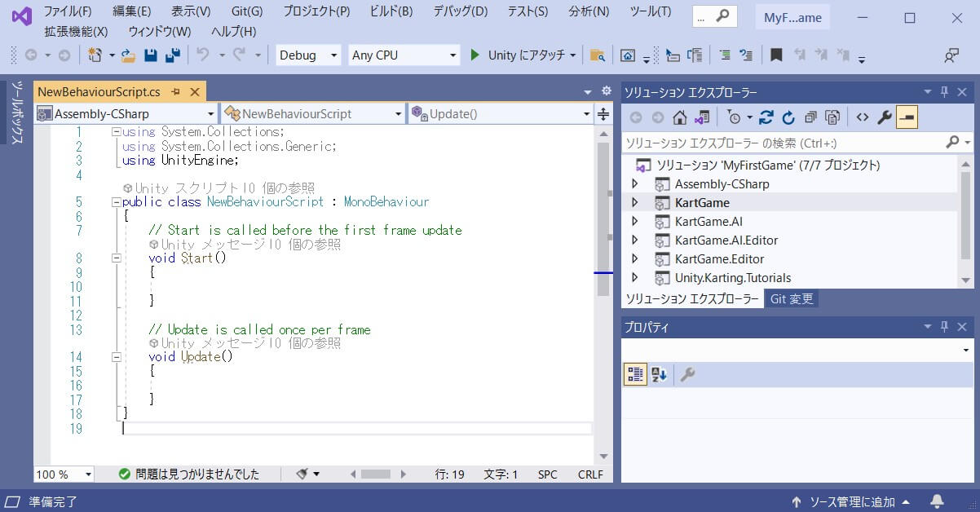Image resolution: width=980 pixels, height=512 pixels.
Task: Toggle auto-hide pin on the プロパティ panel
Action: [x=944, y=327]
